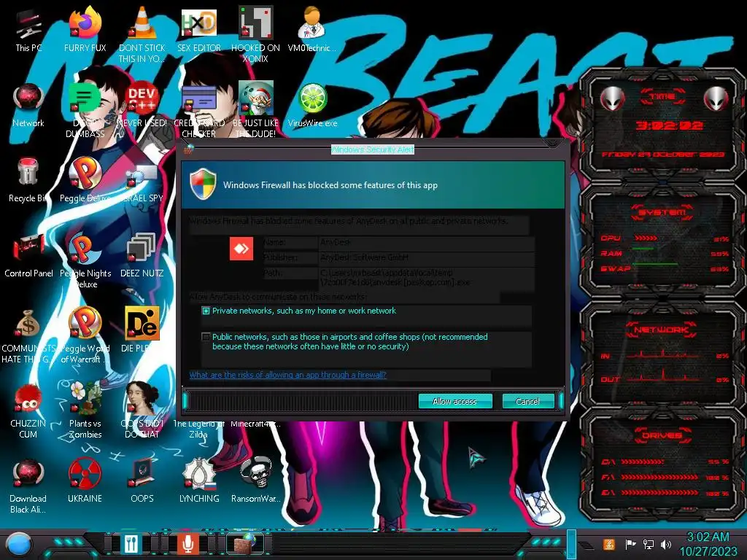747x560 pixels.
Task: Open the fork-and-knife taskbar app
Action: (131, 543)
